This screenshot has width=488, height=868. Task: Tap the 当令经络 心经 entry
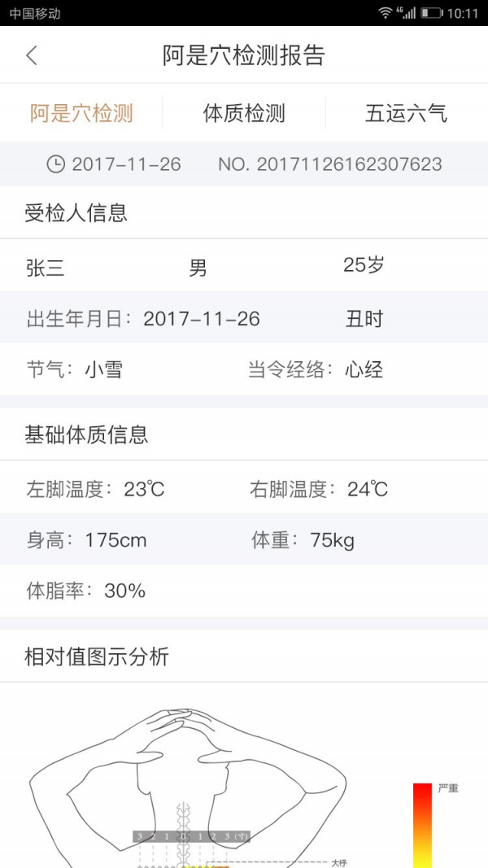316,370
